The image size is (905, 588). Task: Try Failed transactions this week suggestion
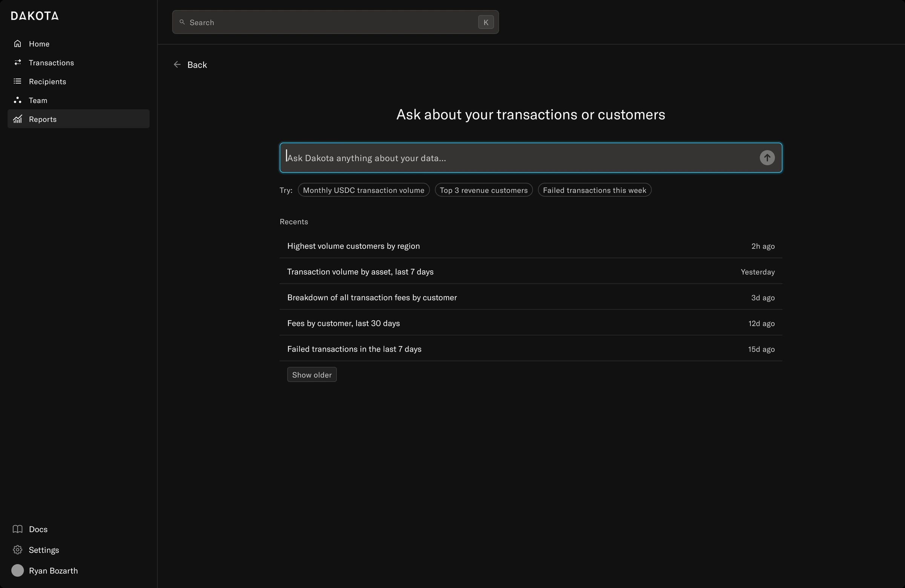tap(594, 190)
